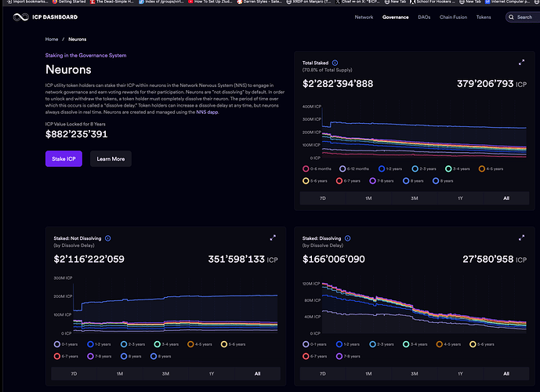Select All range for Dissolving chart
Image resolution: width=540 pixels, height=392 pixels.
(506, 373)
